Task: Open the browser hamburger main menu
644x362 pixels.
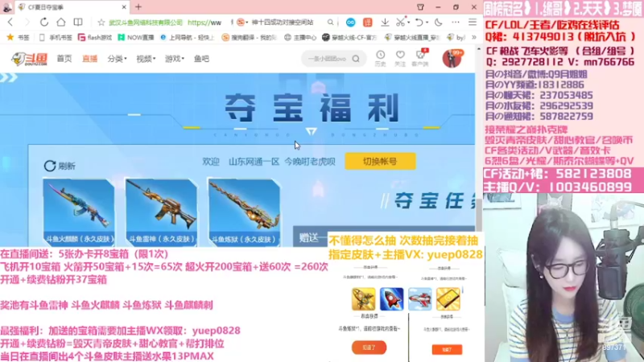Action: [x=473, y=23]
